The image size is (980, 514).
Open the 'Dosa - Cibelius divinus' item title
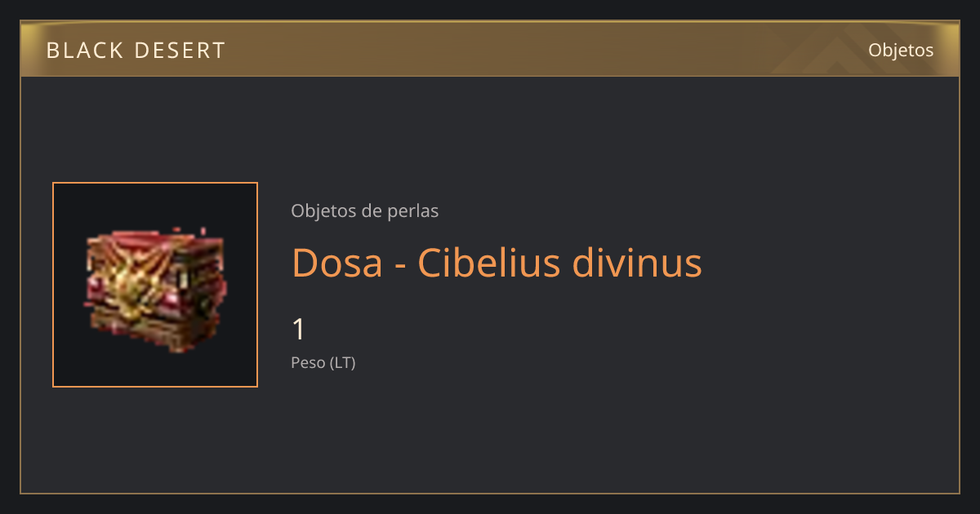[x=497, y=263]
